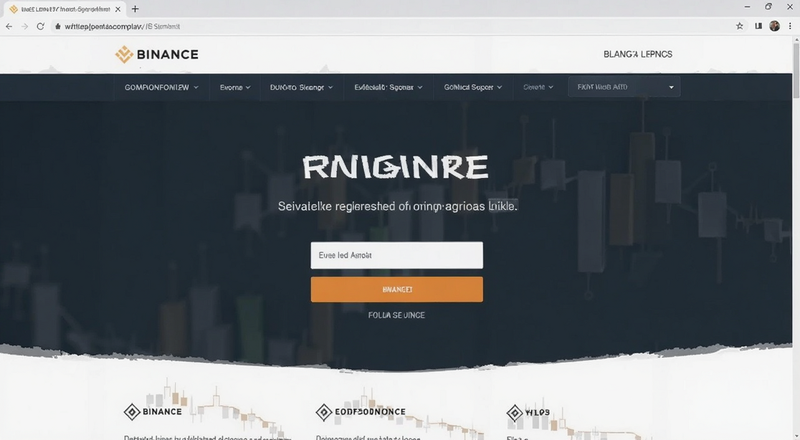
Task: Open the browser profile avatar
Action: click(x=774, y=26)
